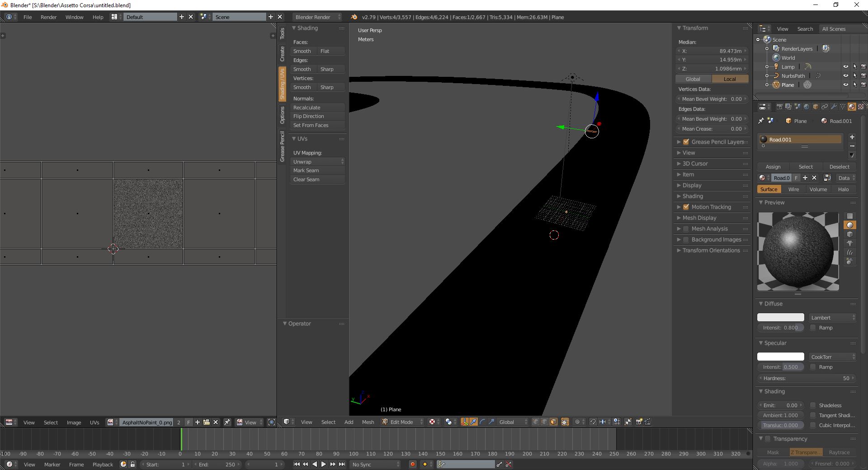Open the Scene properties tab icon
The height and width of the screenshot is (470, 868).
797,107
